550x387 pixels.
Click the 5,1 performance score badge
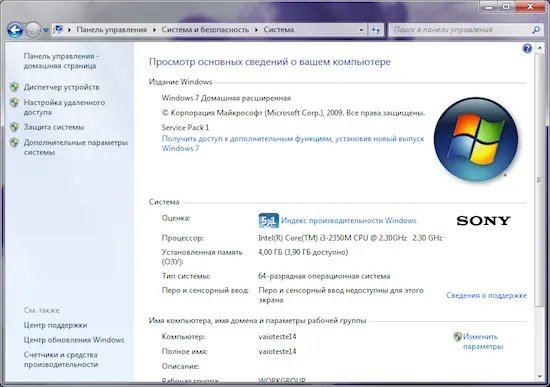click(x=269, y=221)
